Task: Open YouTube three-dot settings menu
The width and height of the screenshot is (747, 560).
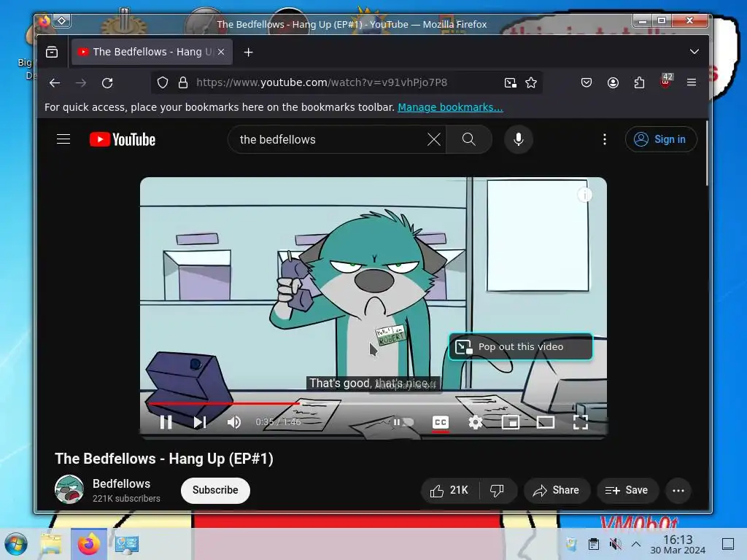Action: pyautogui.click(x=605, y=139)
